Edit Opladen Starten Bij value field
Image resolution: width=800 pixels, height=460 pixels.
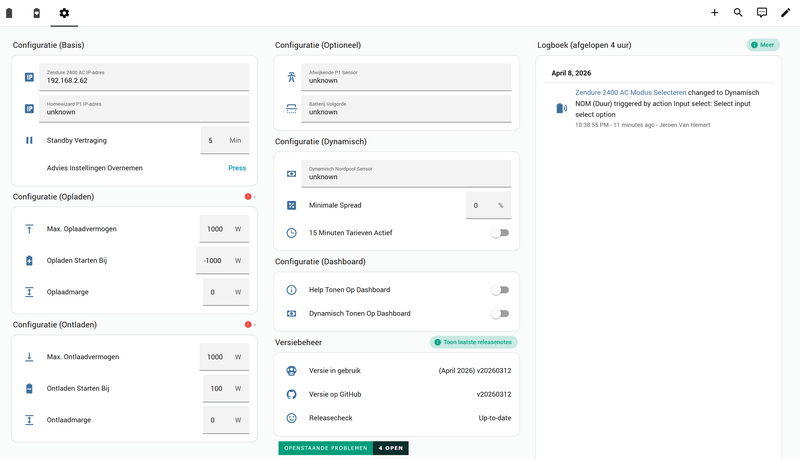tap(222, 261)
